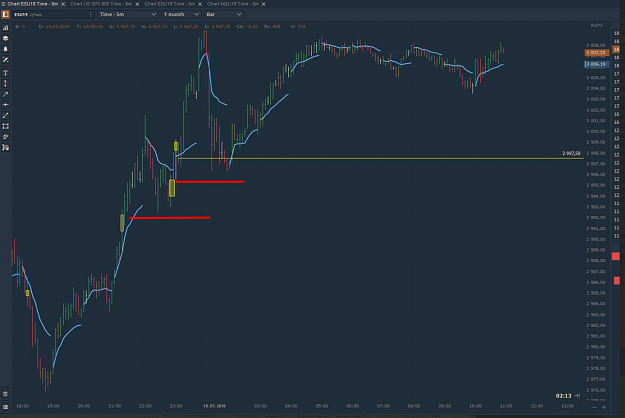The width and height of the screenshot is (625, 418).
Task: Select the vertical line drawing tool
Action: (x=6, y=84)
